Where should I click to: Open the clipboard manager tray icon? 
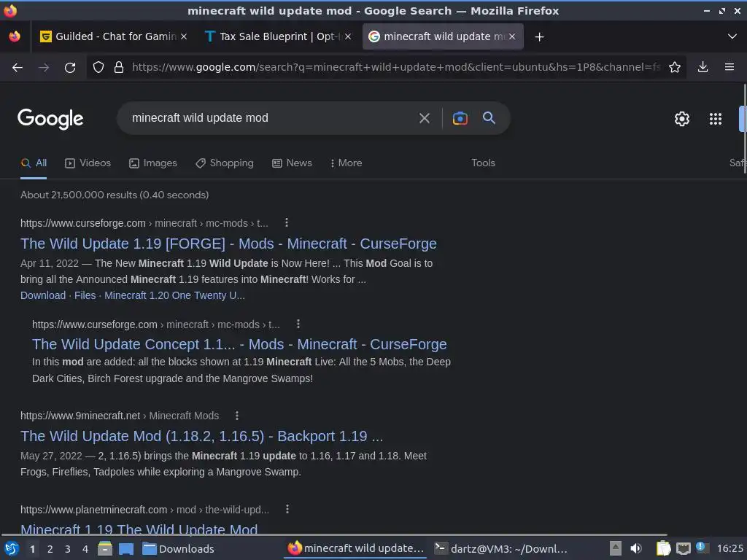(663, 549)
